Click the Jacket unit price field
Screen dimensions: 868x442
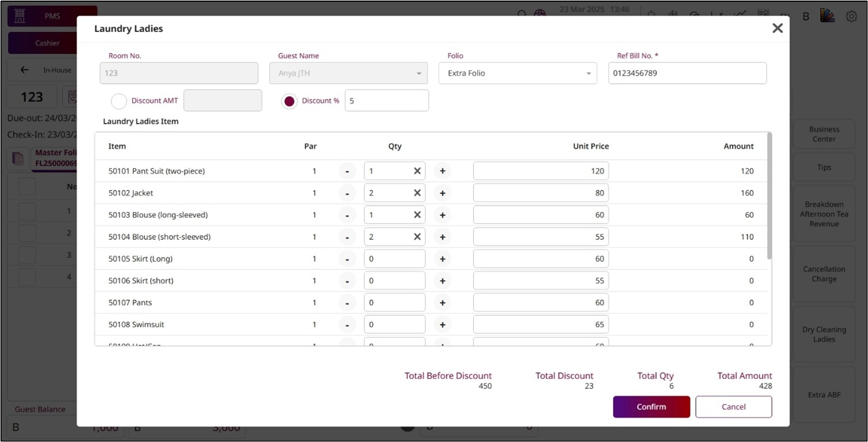540,193
